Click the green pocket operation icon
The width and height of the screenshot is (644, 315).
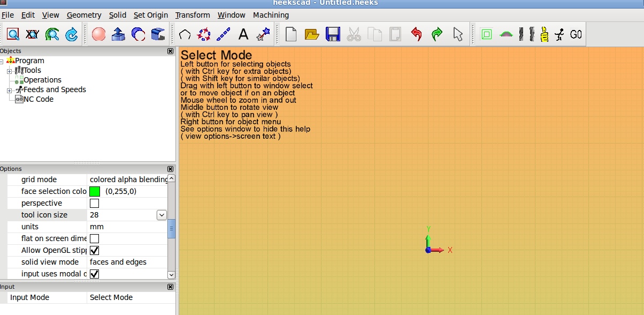tap(486, 35)
